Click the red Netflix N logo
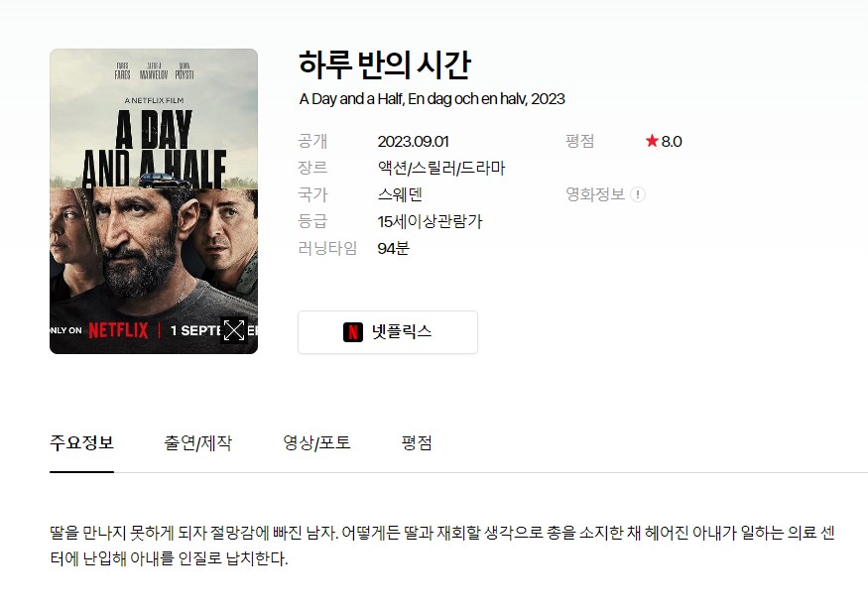The height and width of the screenshot is (612, 868). [352, 332]
